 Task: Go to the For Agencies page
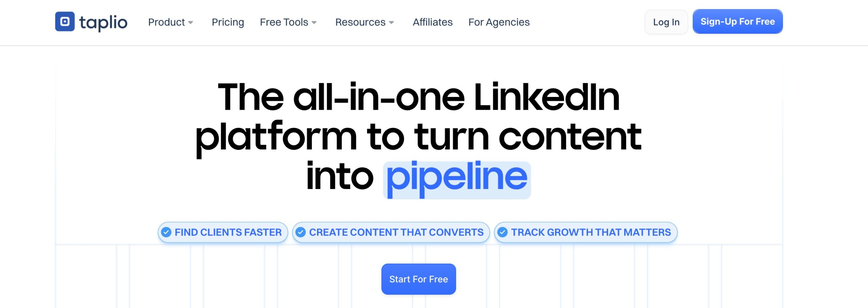point(499,22)
